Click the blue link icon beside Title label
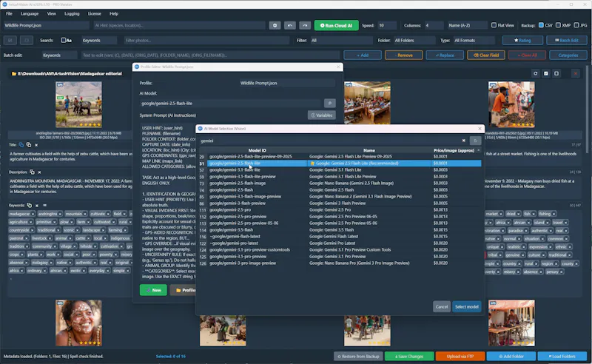 tap(21, 144)
